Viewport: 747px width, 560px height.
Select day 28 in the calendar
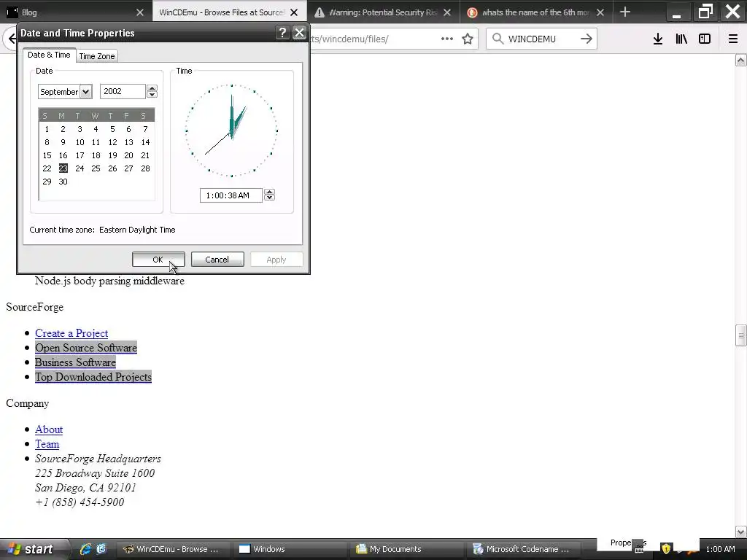145,168
